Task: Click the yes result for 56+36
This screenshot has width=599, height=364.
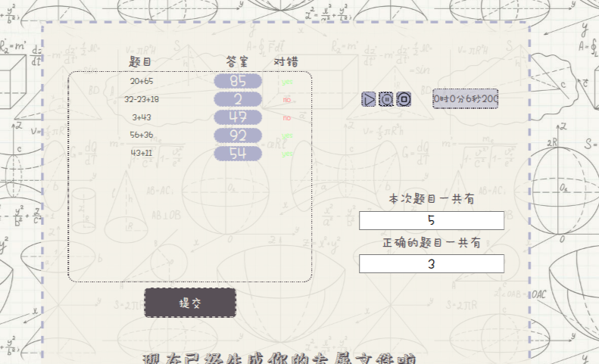Action: (287, 135)
